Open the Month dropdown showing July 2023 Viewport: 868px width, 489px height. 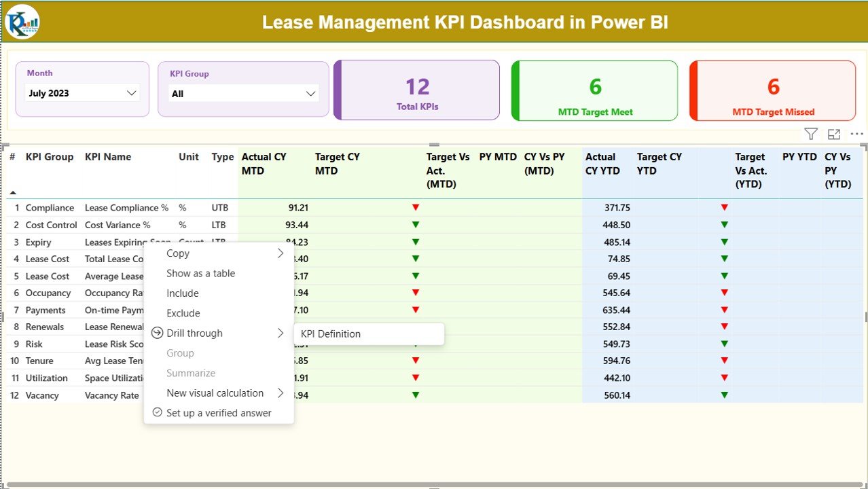coord(82,93)
